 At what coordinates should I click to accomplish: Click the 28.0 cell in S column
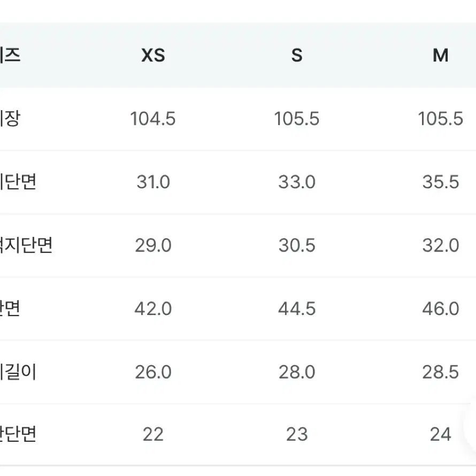(x=297, y=372)
